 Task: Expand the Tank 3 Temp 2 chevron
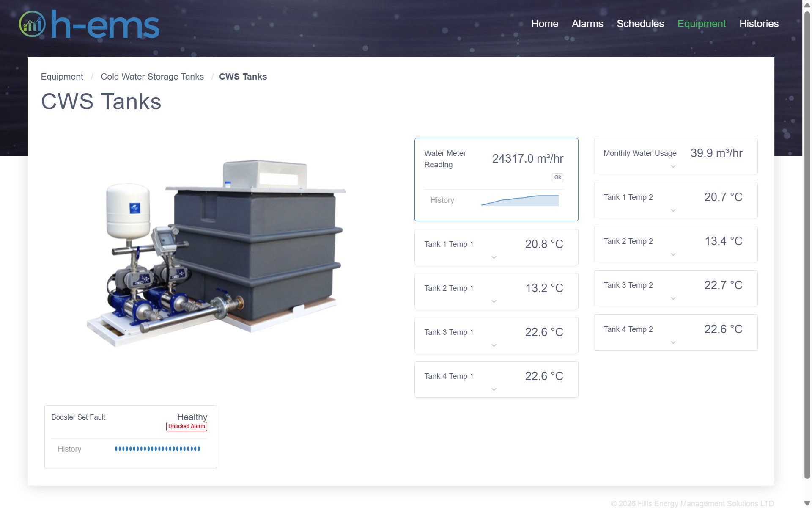pyautogui.click(x=673, y=298)
